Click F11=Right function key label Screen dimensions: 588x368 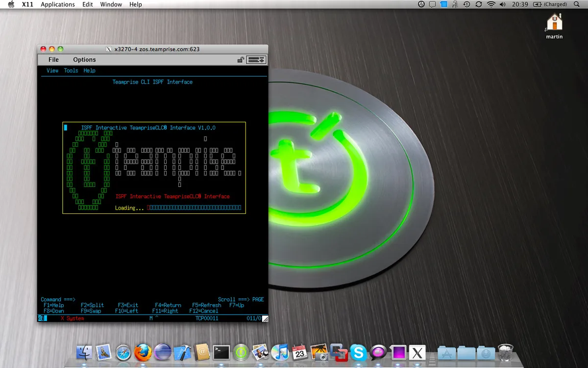(x=165, y=311)
